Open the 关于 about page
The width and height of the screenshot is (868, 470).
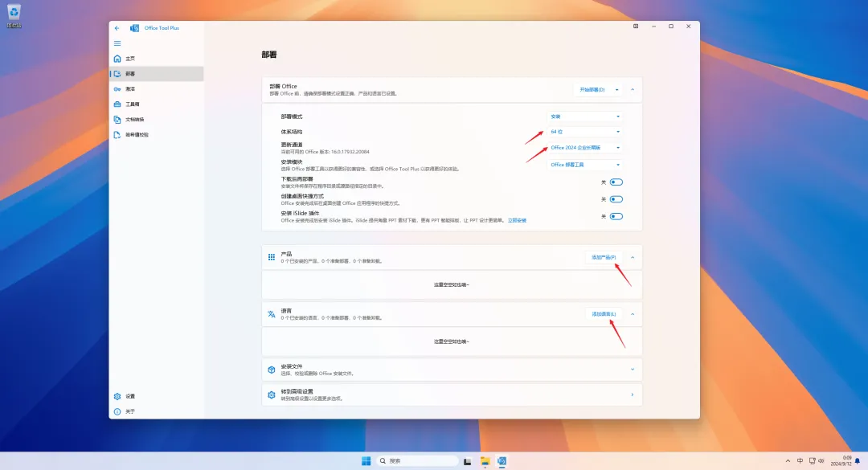pyautogui.click(x=129, y=411)
